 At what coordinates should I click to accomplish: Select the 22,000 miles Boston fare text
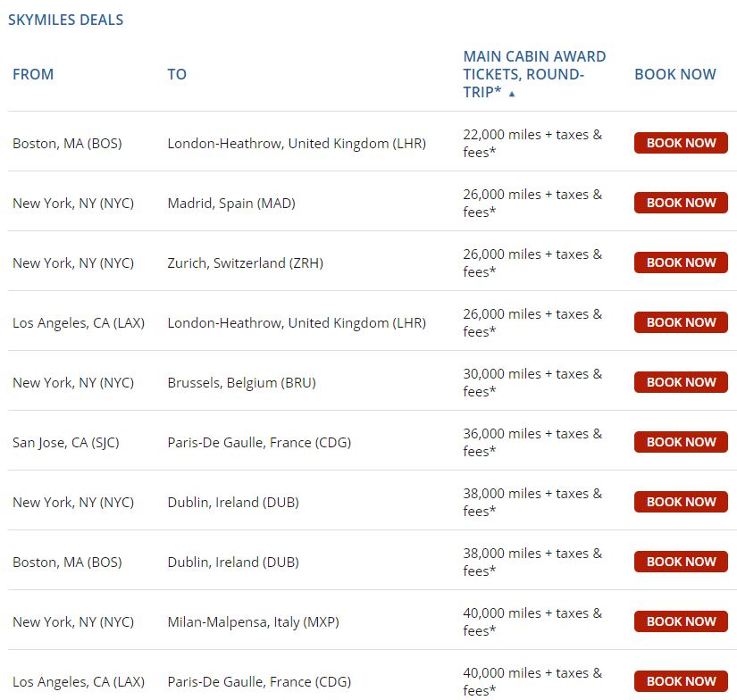532,144
